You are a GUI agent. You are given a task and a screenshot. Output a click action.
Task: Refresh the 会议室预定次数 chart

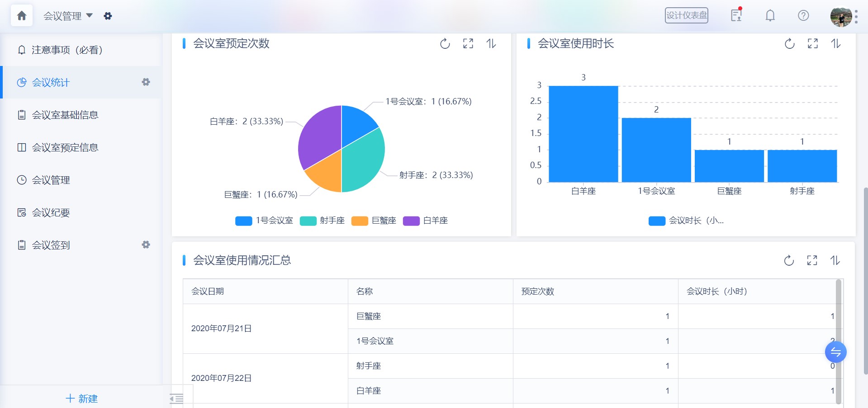[445, 43]
